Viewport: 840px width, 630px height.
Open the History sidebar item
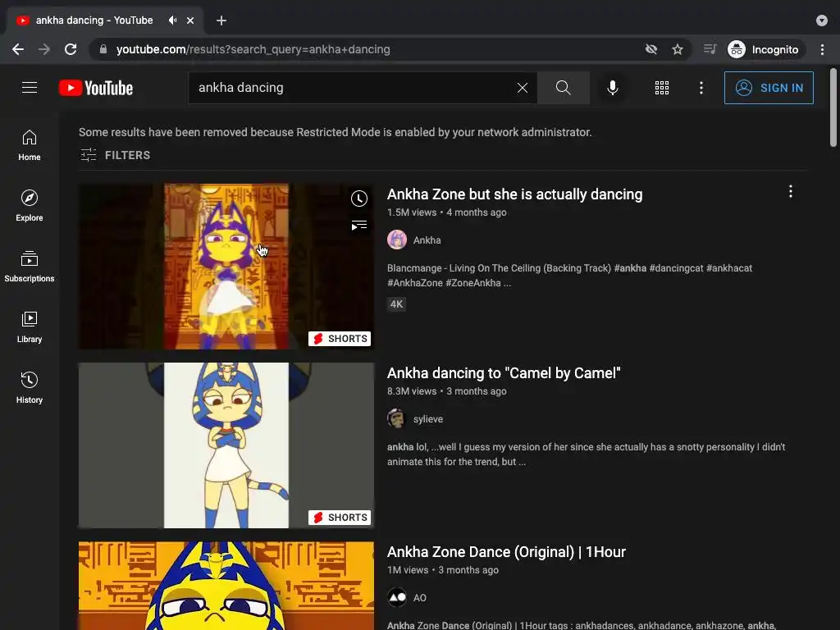[30, 387]
